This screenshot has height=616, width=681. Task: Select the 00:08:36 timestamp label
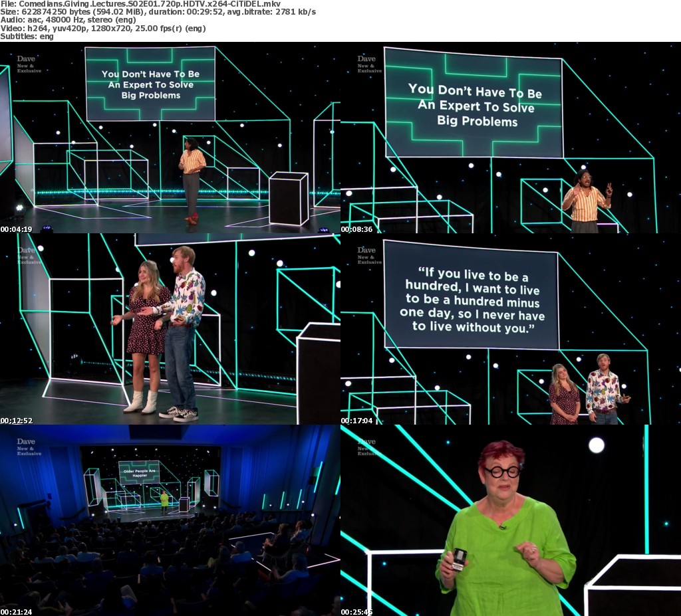(x=357, y=229)
